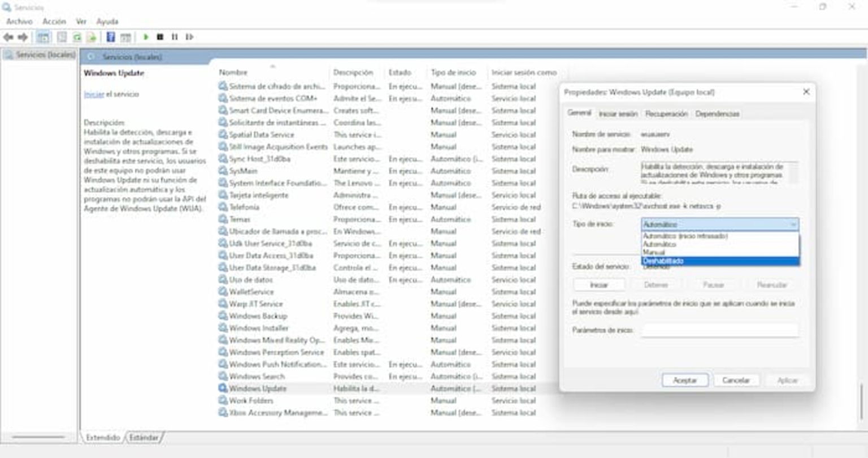Open the Iniciar sesión tab in Propiedades dialog
Screen dimensions: 868x458
click(x=618, y=114)
